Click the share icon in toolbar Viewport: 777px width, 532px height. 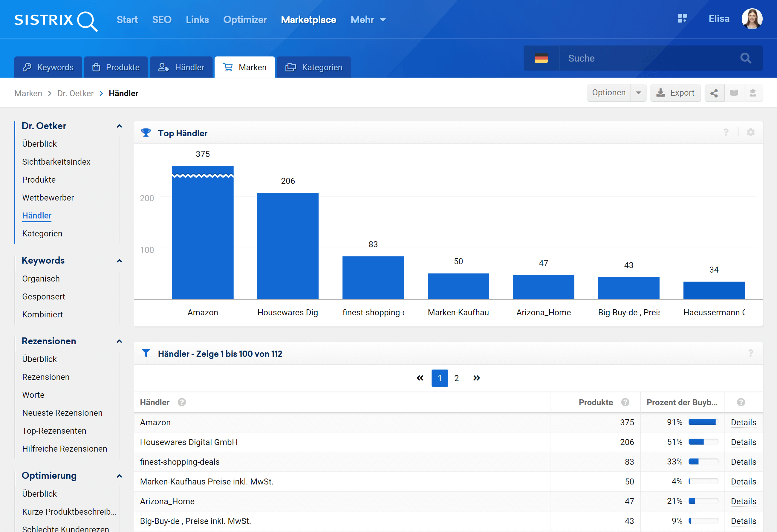click(x=714, y=93)
